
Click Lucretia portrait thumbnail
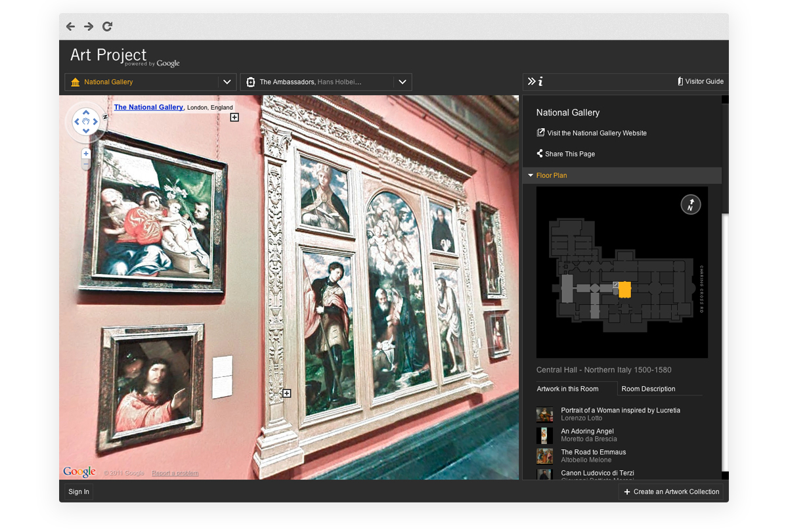pos(544,414)
